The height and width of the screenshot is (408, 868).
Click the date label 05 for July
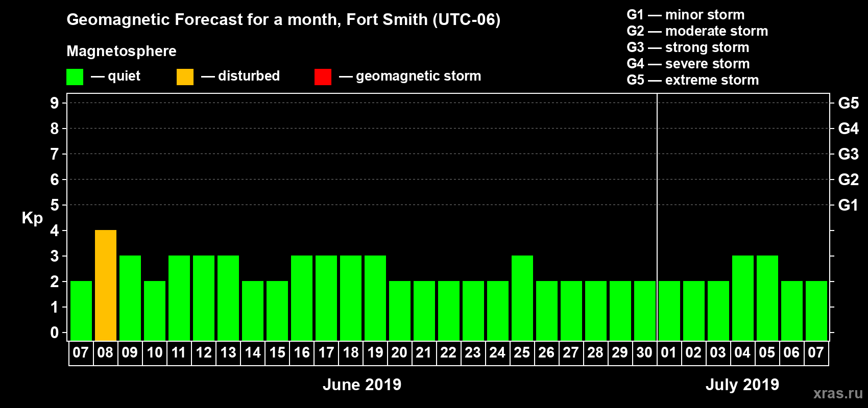click(767, 352)
